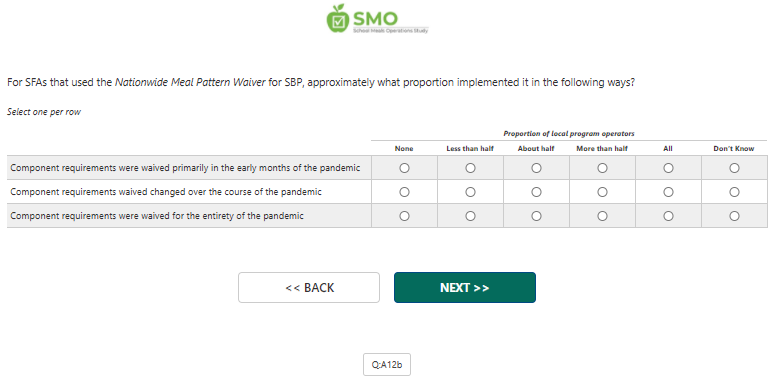Image resolution: width=777 pixels, height=386 pixels.
Task: Choose Less than half for entirety of pandemic row
Action: 470,216
